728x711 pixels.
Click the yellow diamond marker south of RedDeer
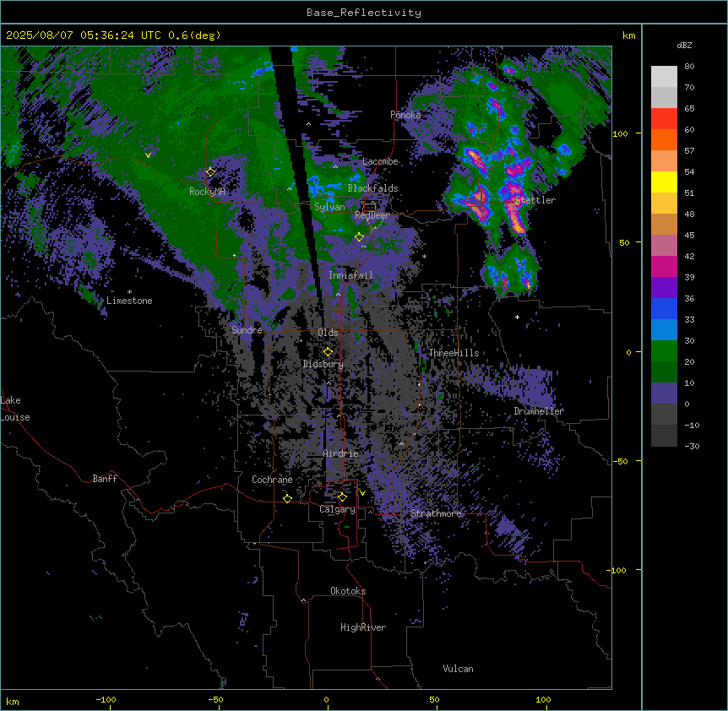coord(359,237)
